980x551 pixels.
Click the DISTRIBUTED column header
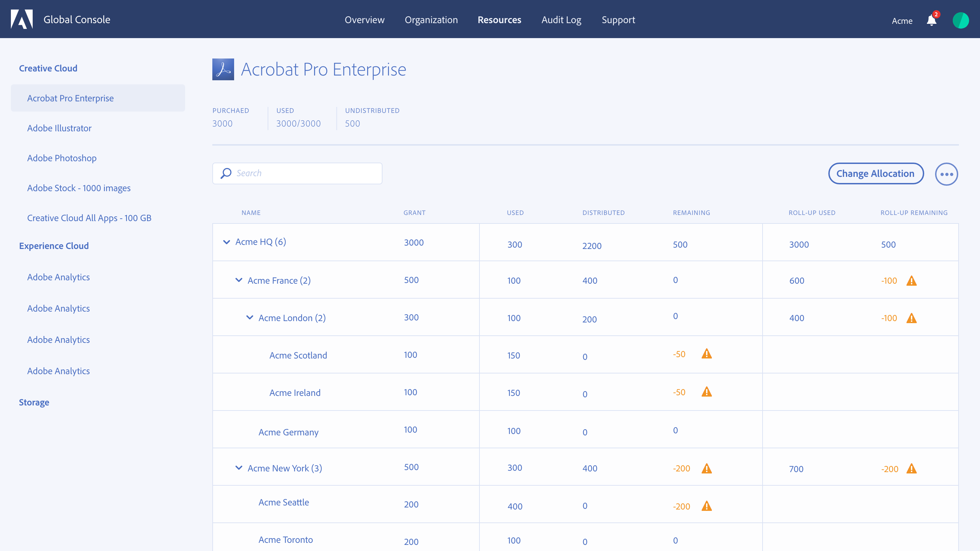(604, 213)
